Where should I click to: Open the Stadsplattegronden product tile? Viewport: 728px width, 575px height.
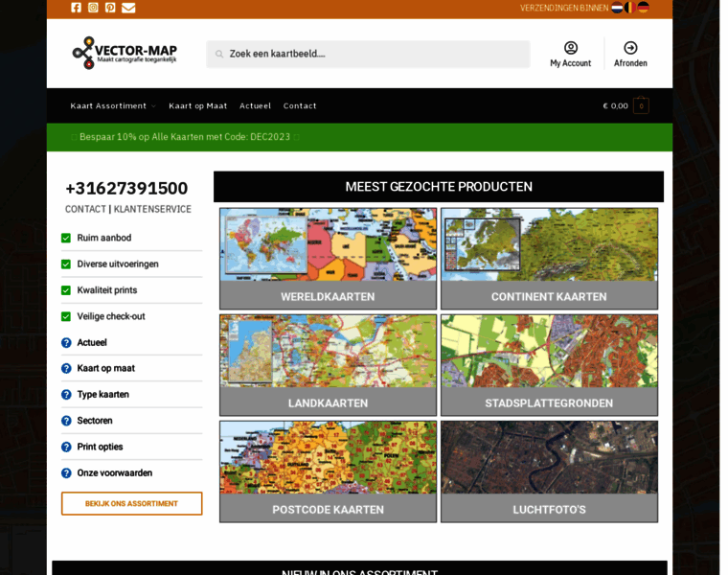click(549, 365)
